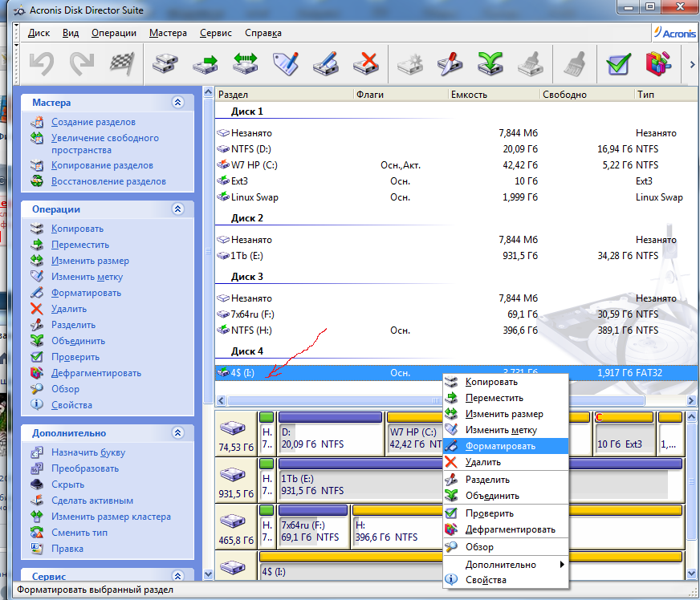Click the Redo arrow in the toolbar
The width and height of the screenshot is (700, 600).
point(82,64)
